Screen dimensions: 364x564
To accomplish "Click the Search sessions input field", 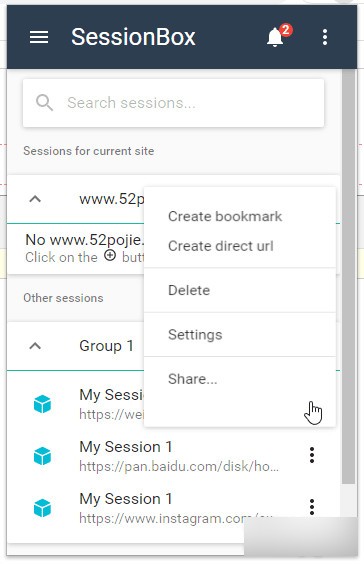I will pyautogui.click(x=173, y=103).
